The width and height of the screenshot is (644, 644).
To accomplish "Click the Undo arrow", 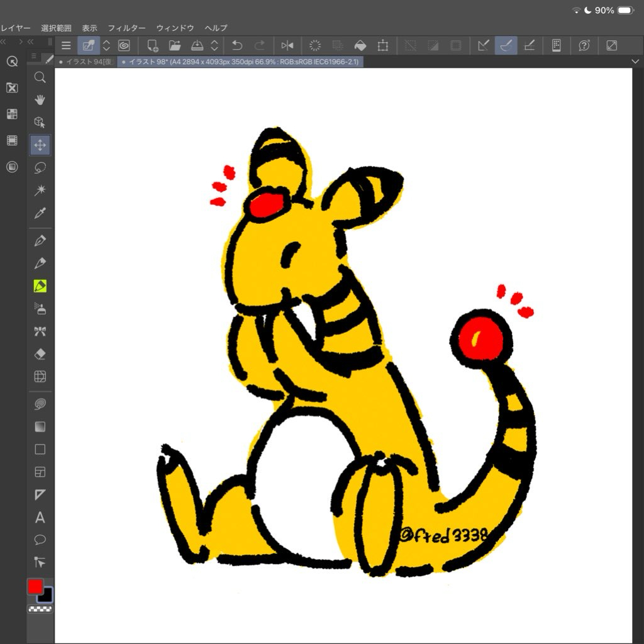I will (x=237, y=45).
